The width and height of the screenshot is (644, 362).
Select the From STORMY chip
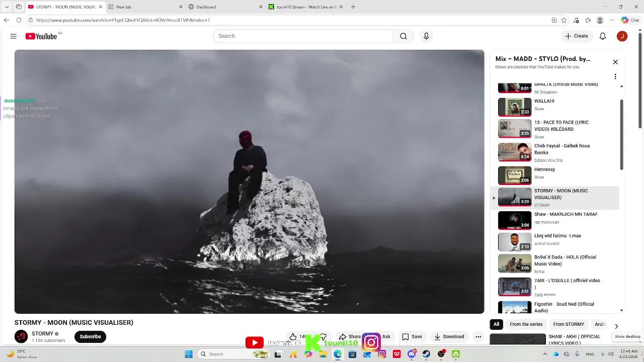tap(569, 324)
